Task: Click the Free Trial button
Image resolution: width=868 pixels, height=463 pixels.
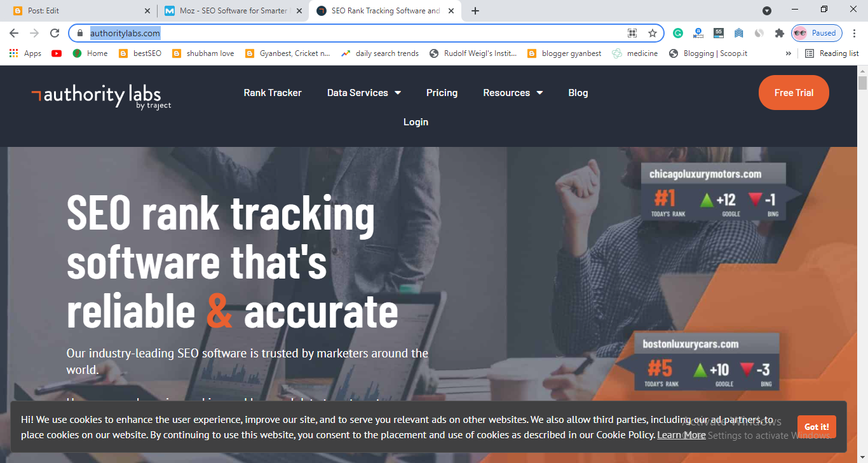Action: click(794, 93)
